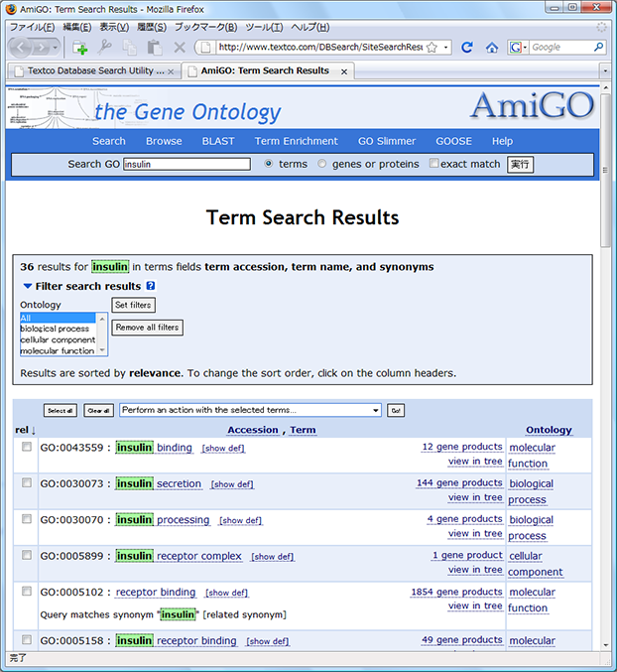Open the history dropdown next to forward arrow
This screenshot has height=672, width=617.
[56, 48]
